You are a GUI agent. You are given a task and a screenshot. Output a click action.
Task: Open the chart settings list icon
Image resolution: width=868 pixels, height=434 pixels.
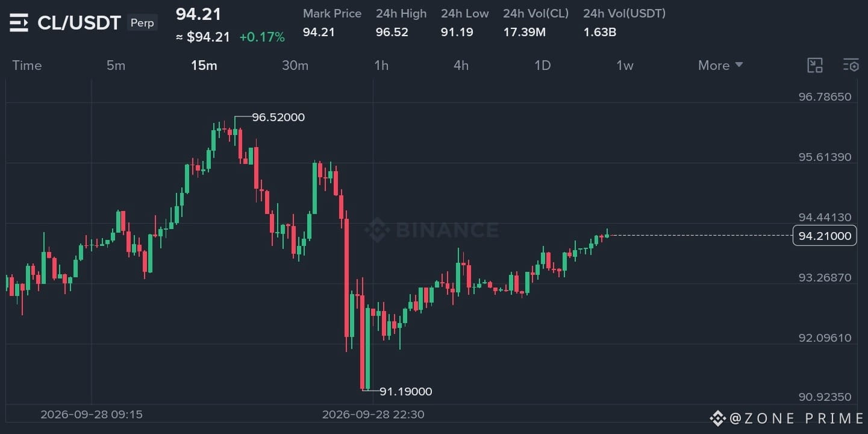[x=851, y=66]
